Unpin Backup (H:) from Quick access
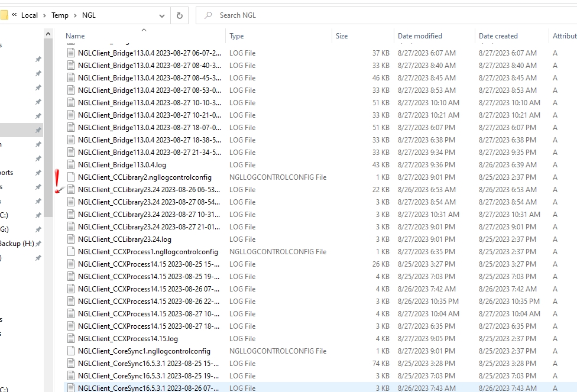This screenshot has width=577, height=392. point(38,242)
